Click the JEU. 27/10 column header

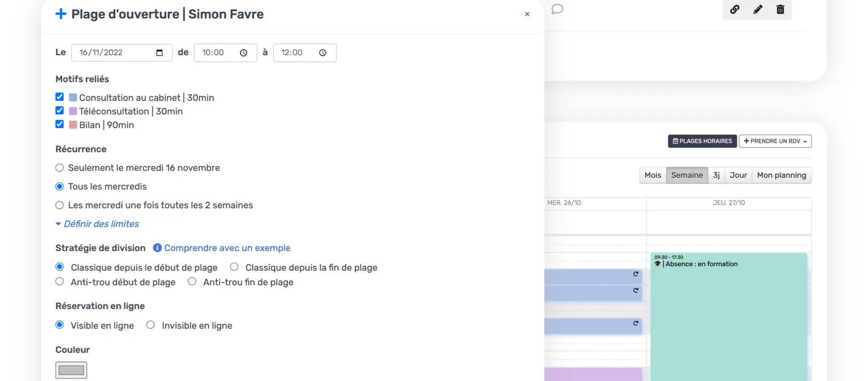tap(729, 203)
